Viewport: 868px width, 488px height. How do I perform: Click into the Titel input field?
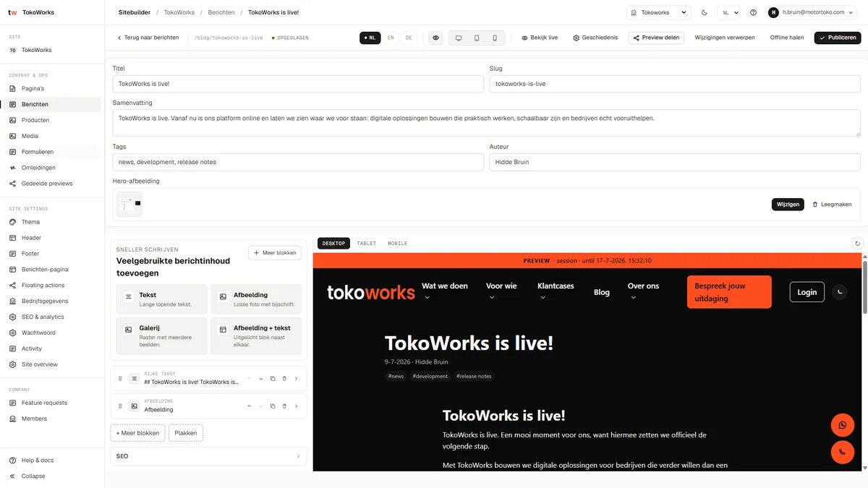pos(298,84)
